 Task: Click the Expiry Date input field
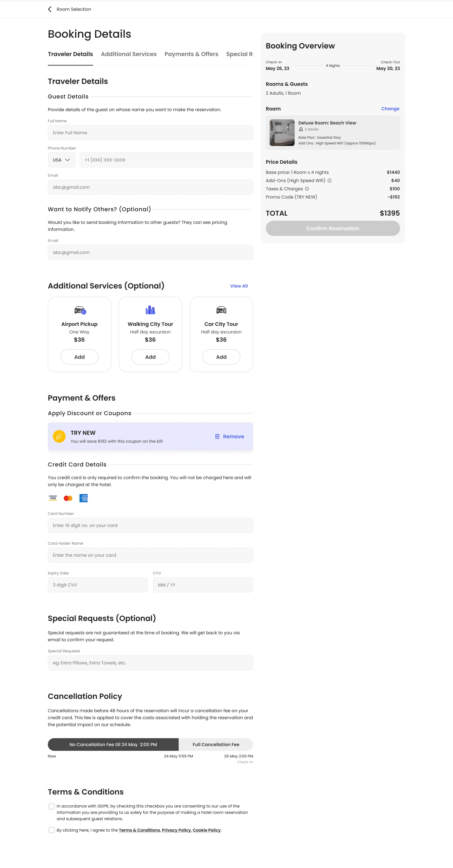(98, 585)
